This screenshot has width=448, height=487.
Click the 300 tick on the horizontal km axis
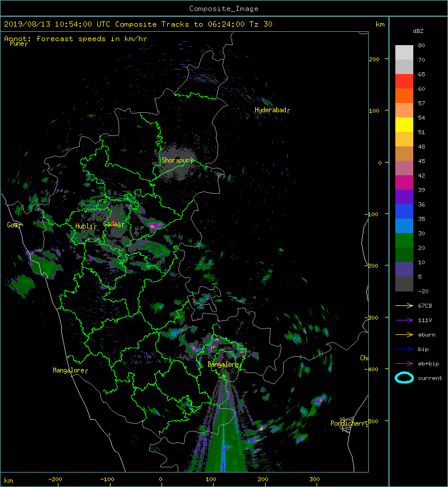(x=314, y=479)
